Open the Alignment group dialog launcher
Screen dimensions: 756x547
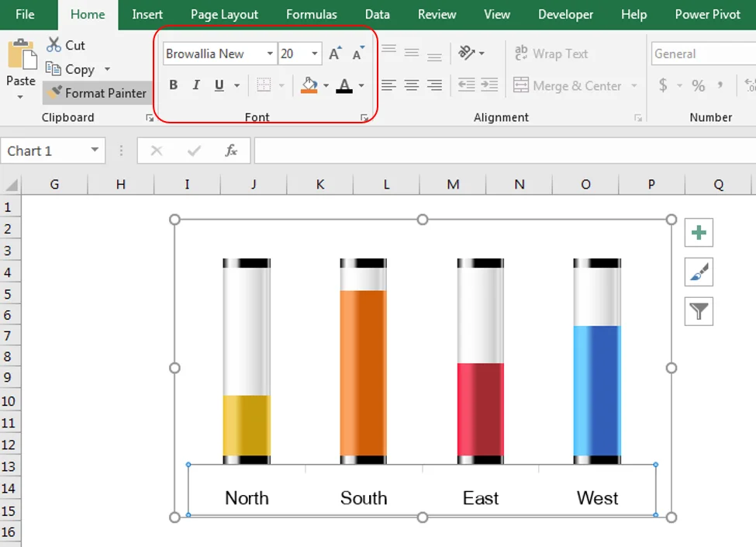tap(638, 118)
